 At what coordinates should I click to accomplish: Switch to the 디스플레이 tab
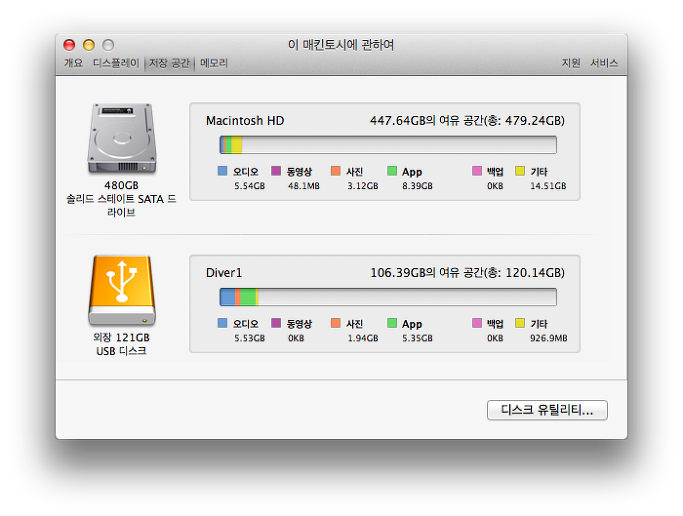tap(116, 63)
